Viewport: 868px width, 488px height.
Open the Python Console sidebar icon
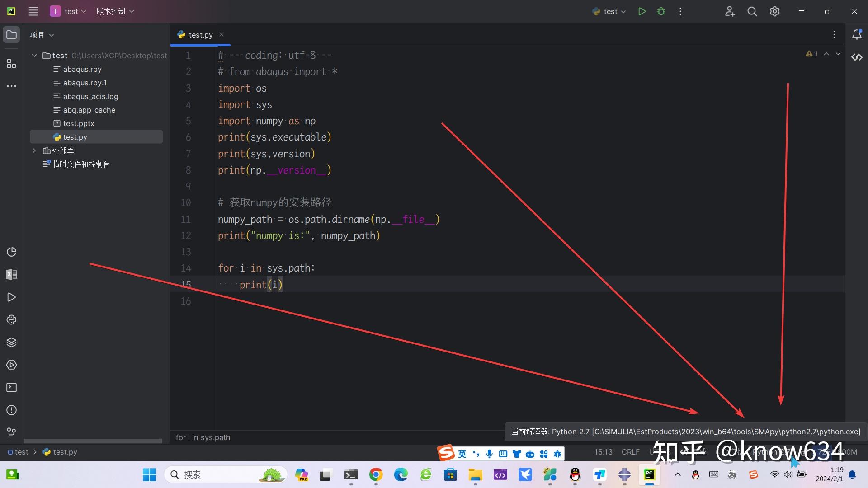click(x=11, y=319)
